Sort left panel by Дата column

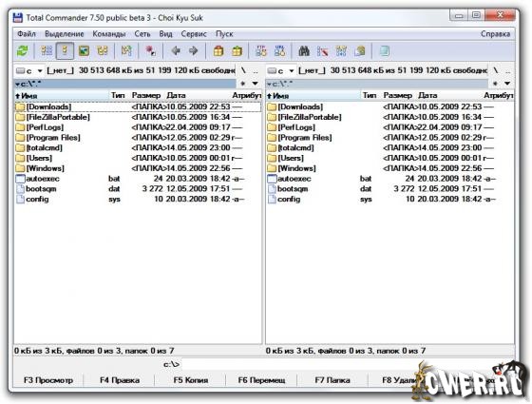pyautogui.click(x=198, y=96)
